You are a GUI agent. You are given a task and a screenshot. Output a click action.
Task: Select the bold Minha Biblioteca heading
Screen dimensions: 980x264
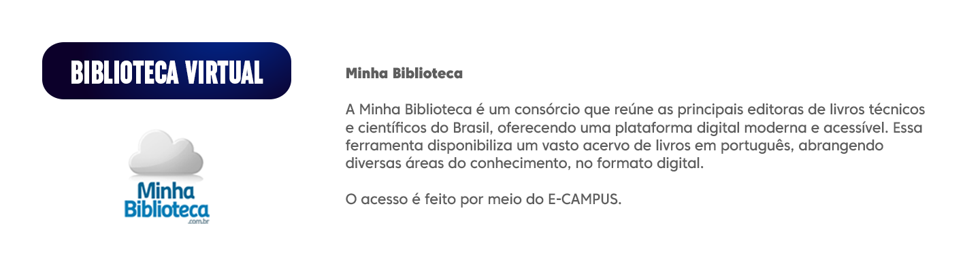[x=404, y=73]
